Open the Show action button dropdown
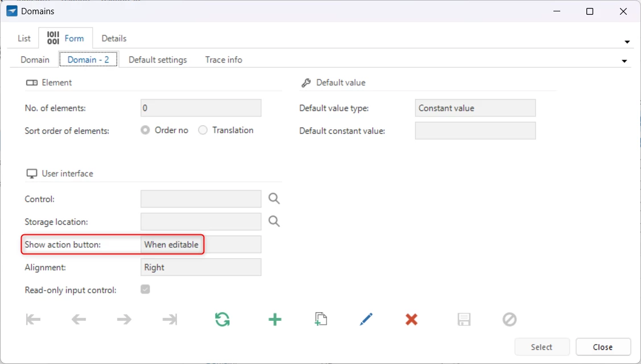 (201, 245)
